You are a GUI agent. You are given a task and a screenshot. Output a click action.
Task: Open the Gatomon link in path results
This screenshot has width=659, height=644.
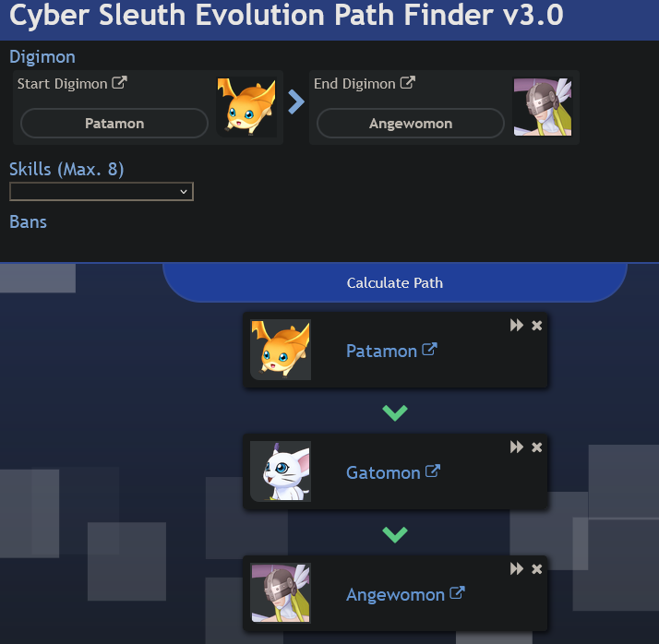pyautogui.click(x=393, y=472)
